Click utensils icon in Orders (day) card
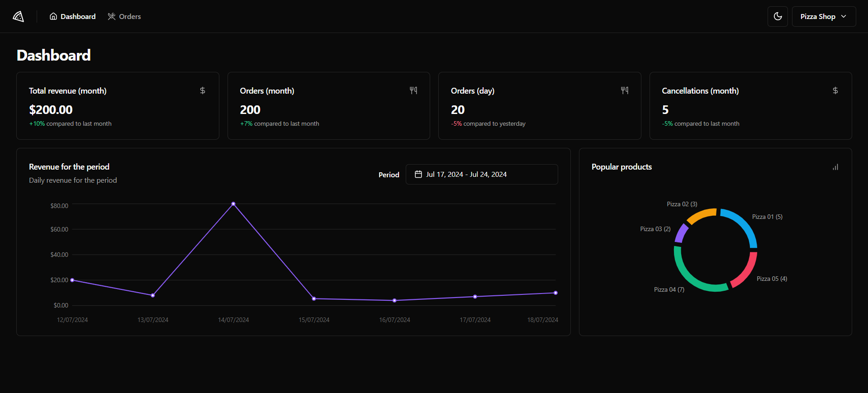868x393 pixels. [625, 90]
